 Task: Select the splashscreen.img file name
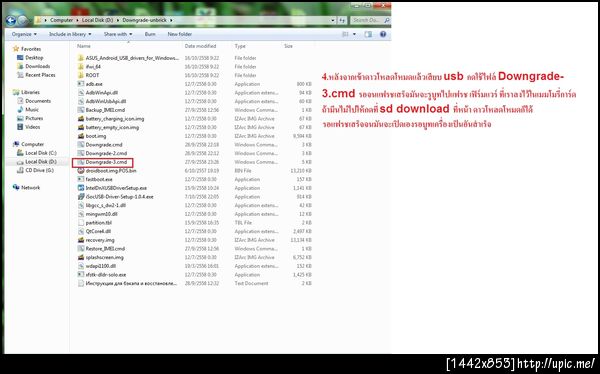pyautogui.click(x=104, y=257)
